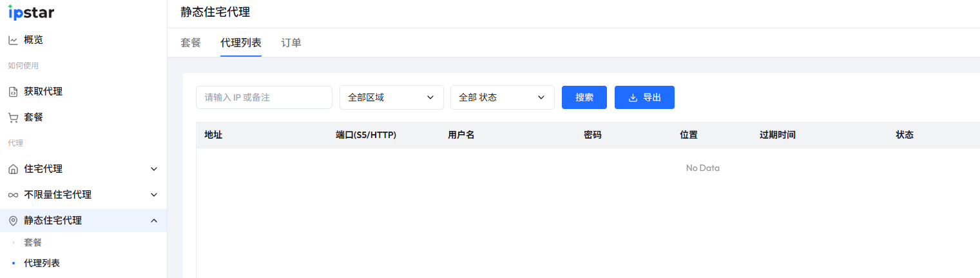
Task: Switch to the 订单 tab
Action: click(291, 43)
